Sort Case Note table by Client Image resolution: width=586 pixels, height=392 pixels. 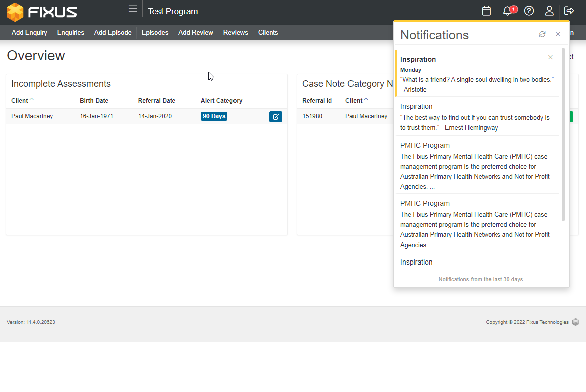coord(355,101)
